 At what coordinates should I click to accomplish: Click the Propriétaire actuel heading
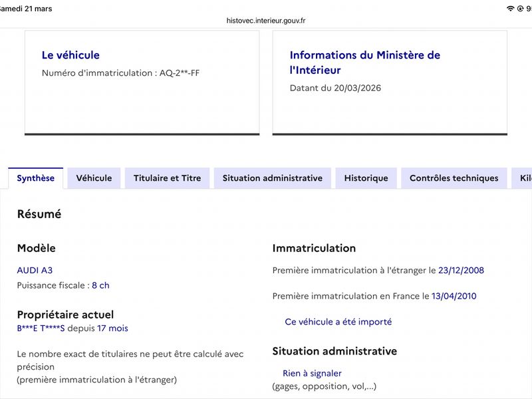(x=65, y=315)
